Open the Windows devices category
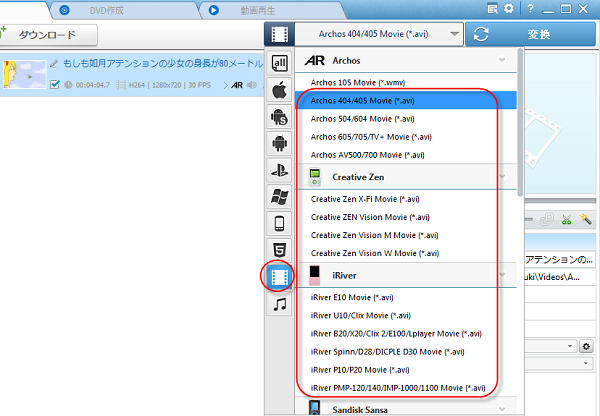Viewport: 600px width, 416px height. (279, 197)
